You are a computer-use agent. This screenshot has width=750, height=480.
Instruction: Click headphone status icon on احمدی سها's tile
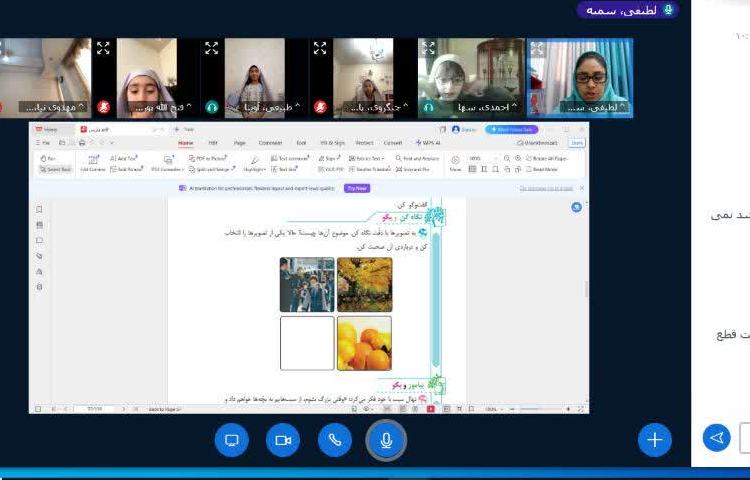429,107
